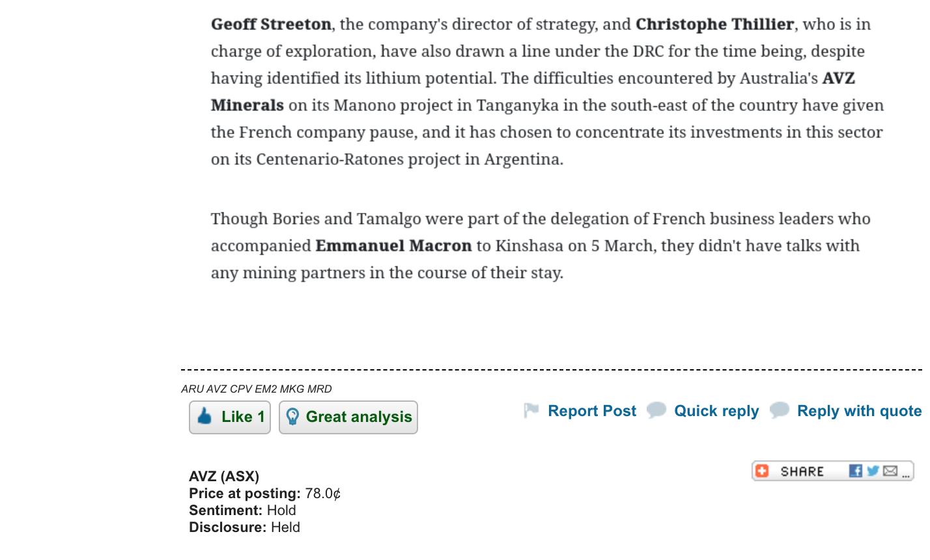Open the EM2 stock tag
This screenshot has width=930, height=560.
[266, 389]
